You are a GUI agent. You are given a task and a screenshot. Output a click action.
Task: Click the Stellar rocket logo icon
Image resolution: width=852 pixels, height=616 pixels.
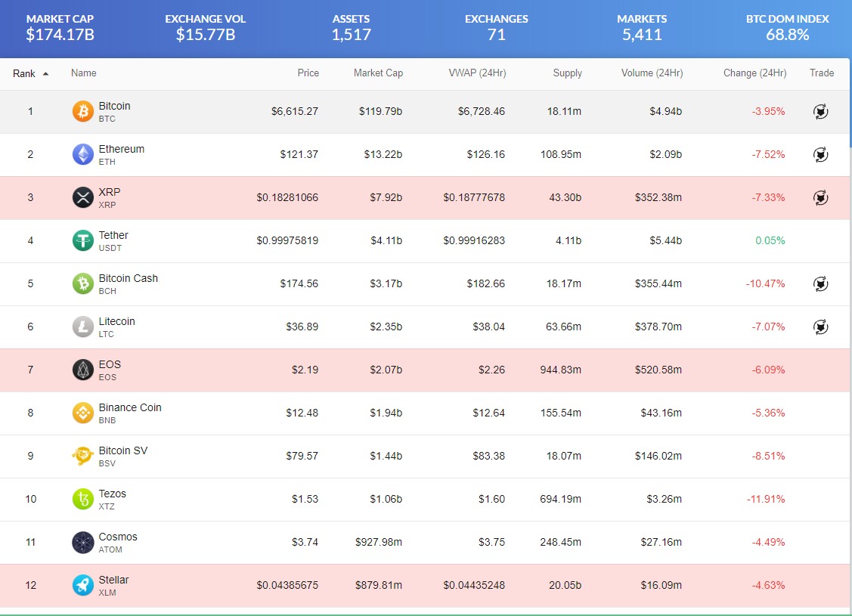tap(83, 585)
